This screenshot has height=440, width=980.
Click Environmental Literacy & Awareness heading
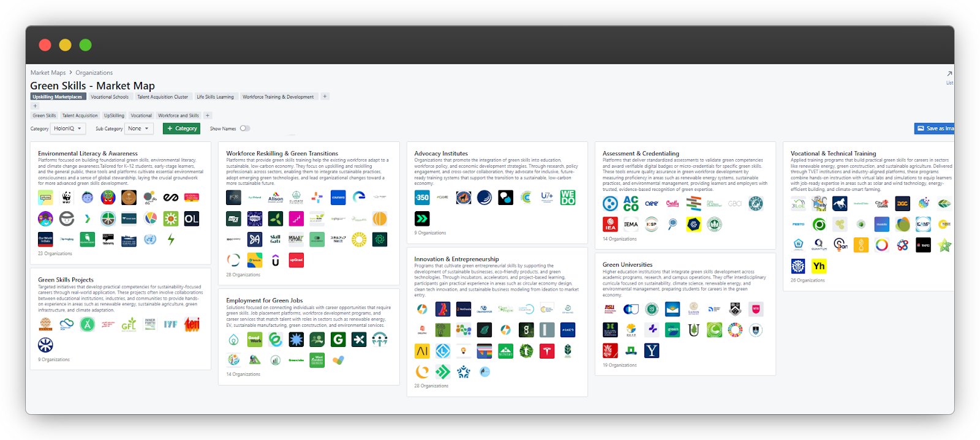(x=88, y=154)
